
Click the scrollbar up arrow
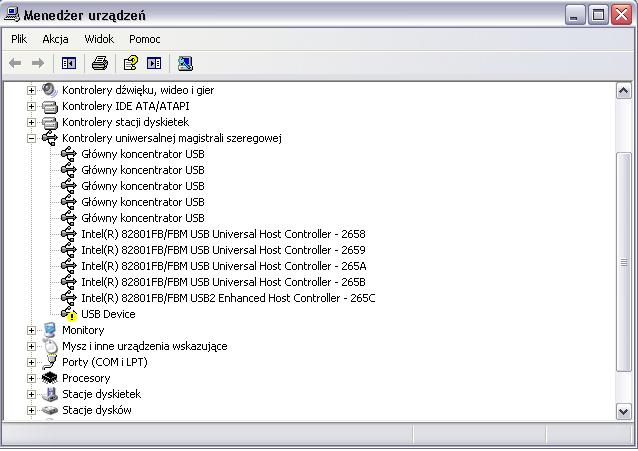[x=623, y=91]
